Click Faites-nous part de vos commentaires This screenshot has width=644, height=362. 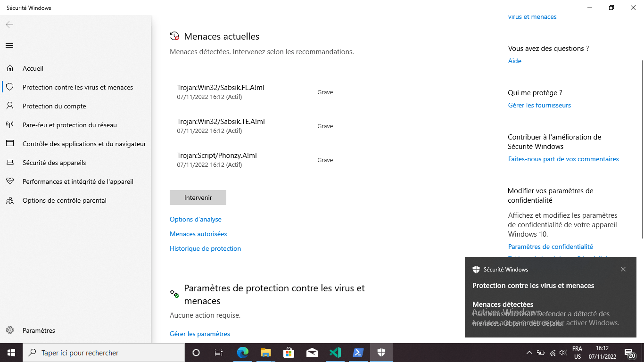pos(563,159)
